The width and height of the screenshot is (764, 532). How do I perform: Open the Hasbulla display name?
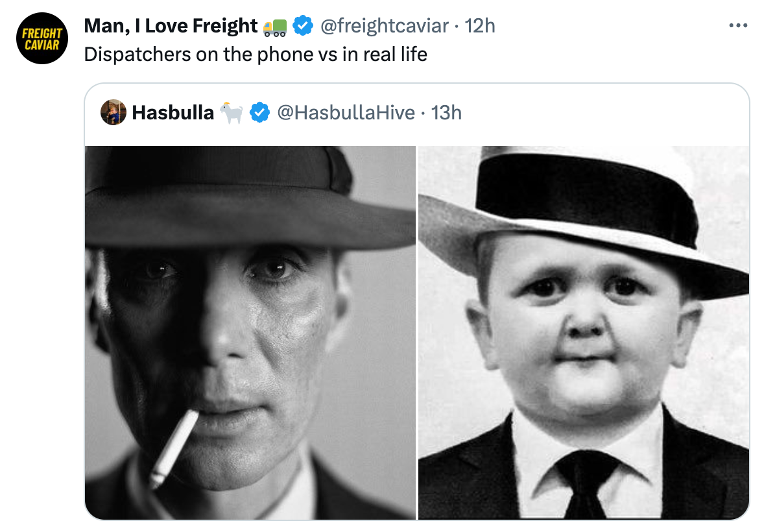[173, 113]
